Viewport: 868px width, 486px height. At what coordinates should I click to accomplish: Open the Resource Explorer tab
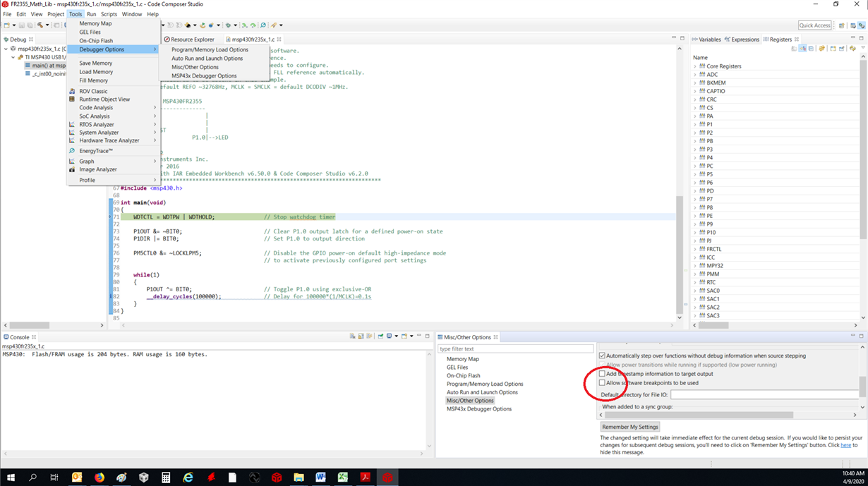pos(188,40)
